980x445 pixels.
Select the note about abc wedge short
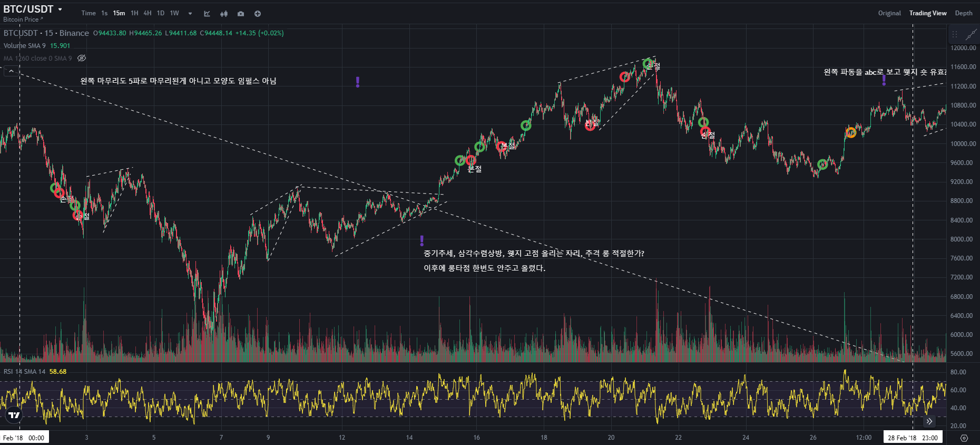(x=885, y=72)
